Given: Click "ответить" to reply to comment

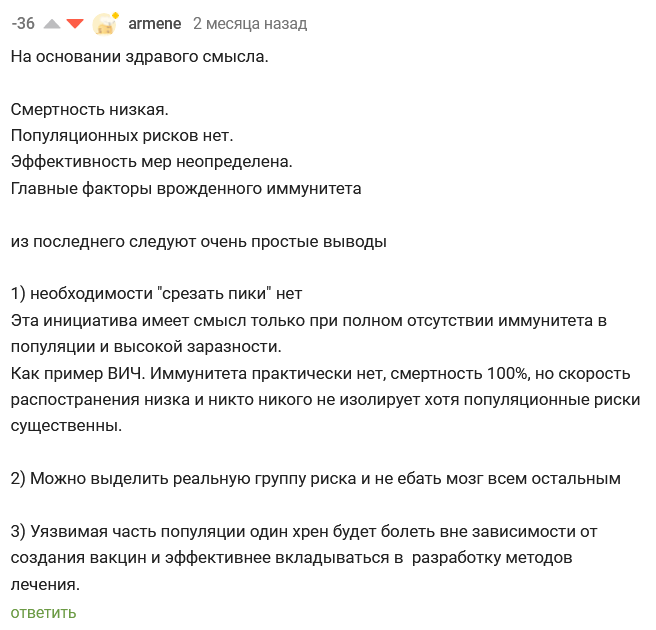Looking at the screenshot, I should point(43,612).
